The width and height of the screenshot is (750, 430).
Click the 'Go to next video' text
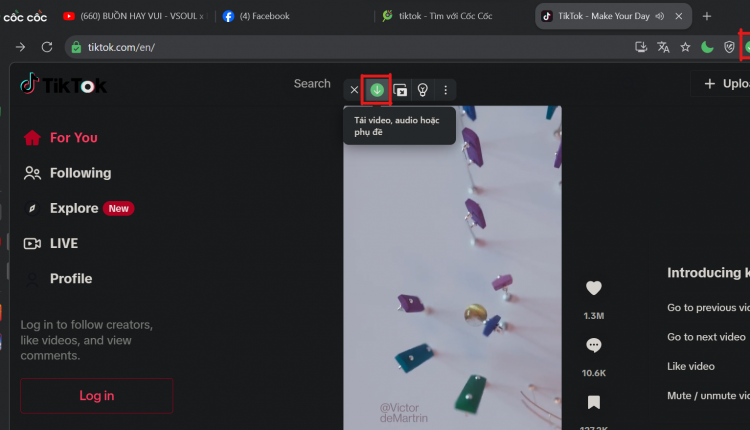pos(706,337)
